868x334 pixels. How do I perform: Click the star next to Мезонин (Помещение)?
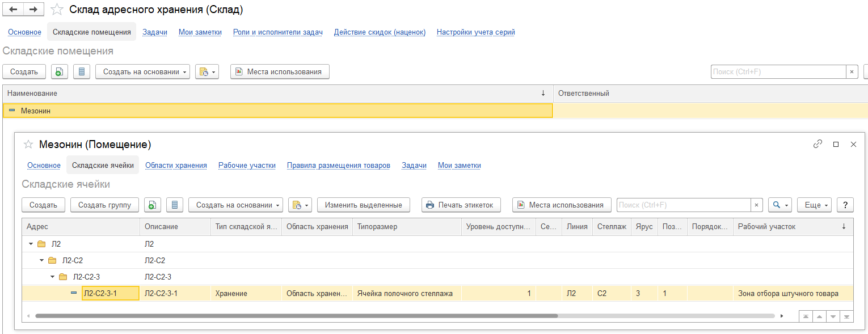pyautogui.click(x=28, y=145)
